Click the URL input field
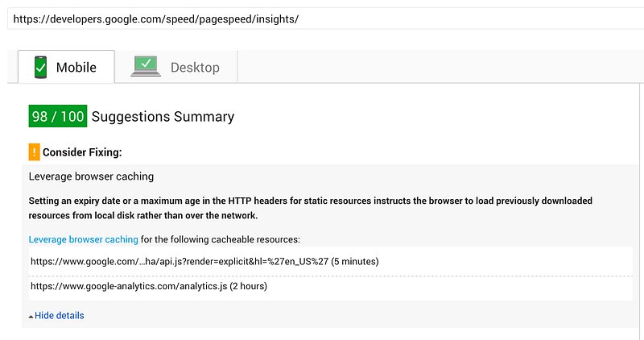 click(x=325, y=19)
